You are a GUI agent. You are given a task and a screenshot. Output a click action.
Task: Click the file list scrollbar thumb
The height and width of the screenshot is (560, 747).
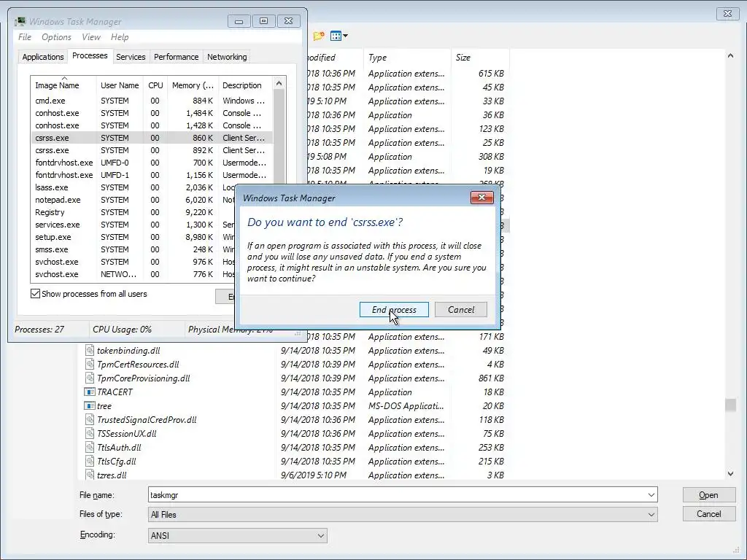click(x=730, y=405)
